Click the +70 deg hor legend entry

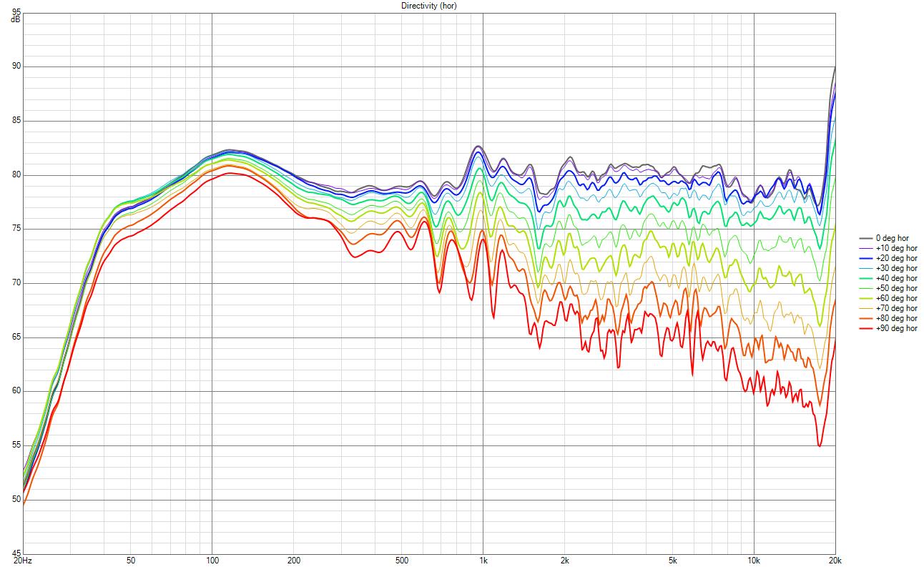[x=888, y=307]
